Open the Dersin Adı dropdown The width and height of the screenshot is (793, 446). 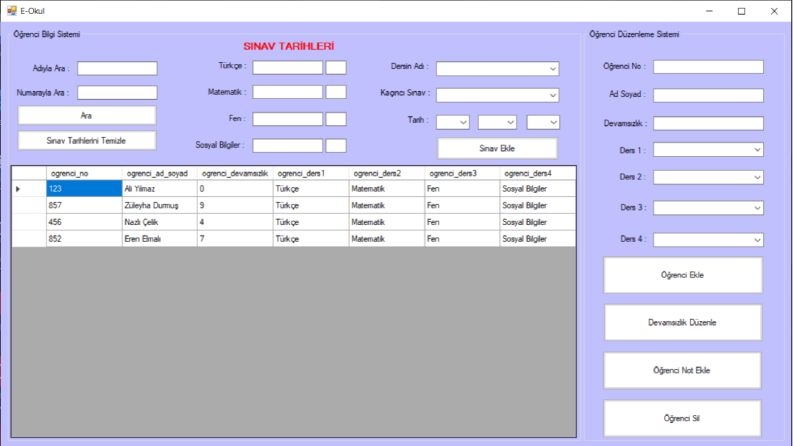click(498, 69)
